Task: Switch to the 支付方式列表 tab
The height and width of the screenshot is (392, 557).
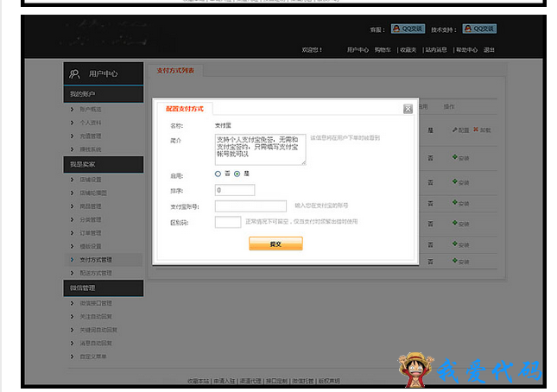Action: click(x=175, y=71)
